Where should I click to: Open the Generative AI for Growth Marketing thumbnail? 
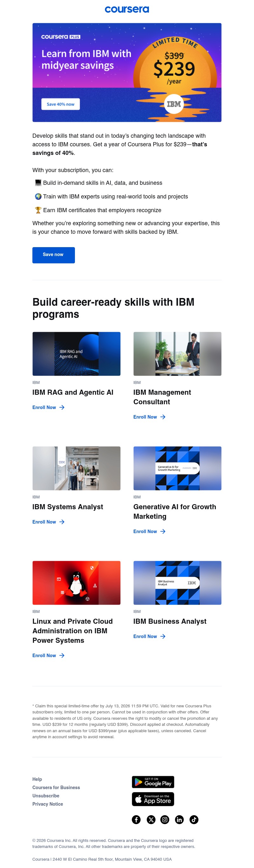(177, 469)
